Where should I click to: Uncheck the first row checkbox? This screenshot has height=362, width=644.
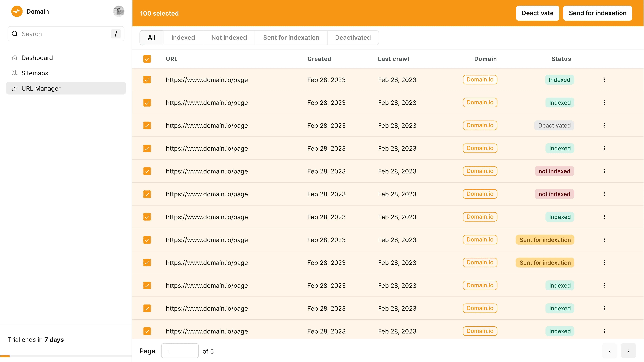(x=147, y=80)
